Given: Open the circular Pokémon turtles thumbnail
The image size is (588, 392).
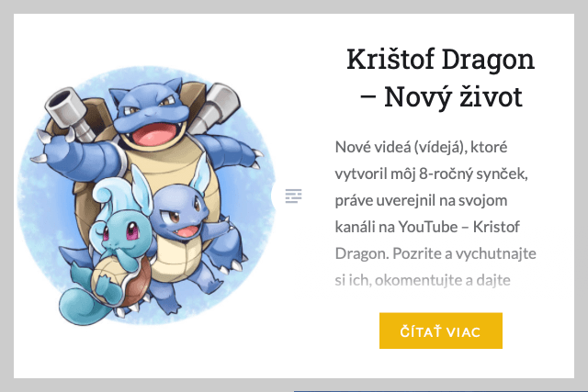Looking at the screenshot, I should [x=147, y=196].
